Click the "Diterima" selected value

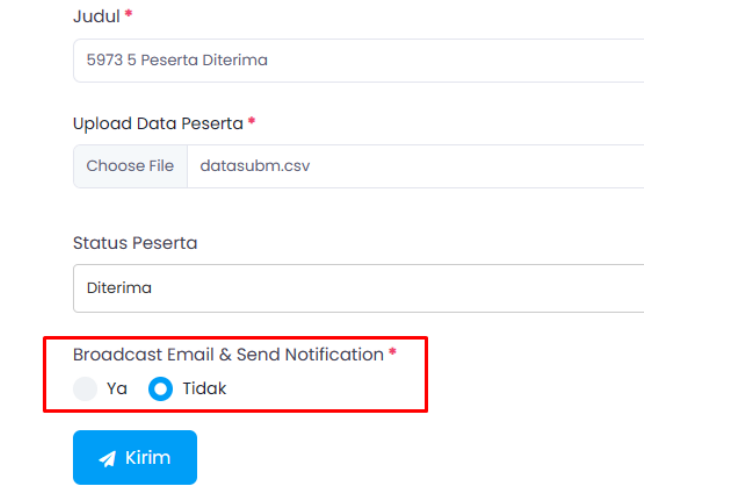119,288
